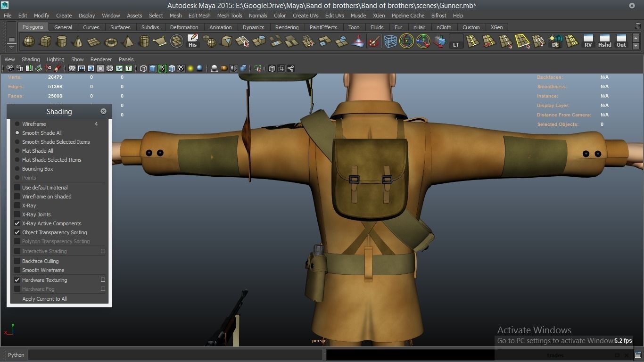
Task: Open the Edit Mesh menu
Action: pyautogui.click(x=199, y=16)
